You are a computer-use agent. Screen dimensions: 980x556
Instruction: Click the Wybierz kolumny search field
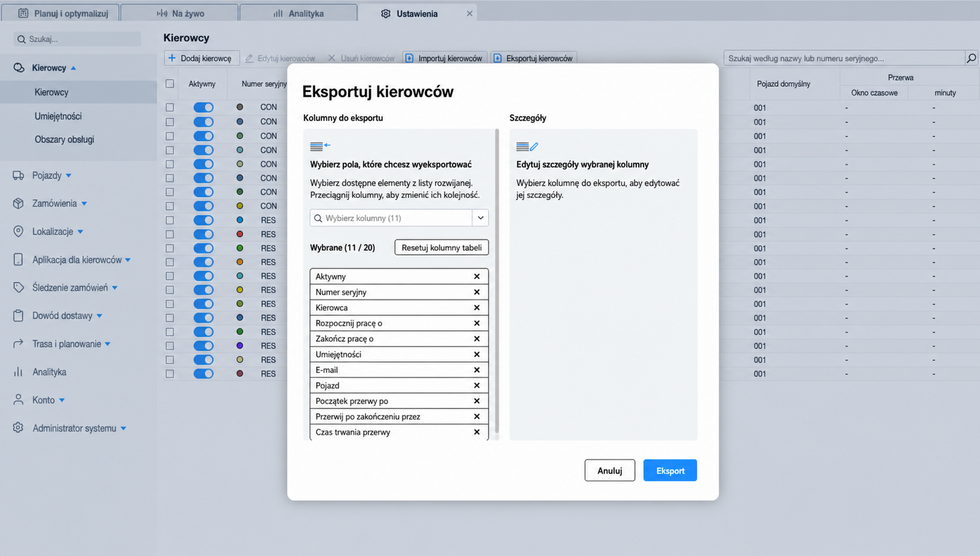pyautogui.click(x=391, y=218)
